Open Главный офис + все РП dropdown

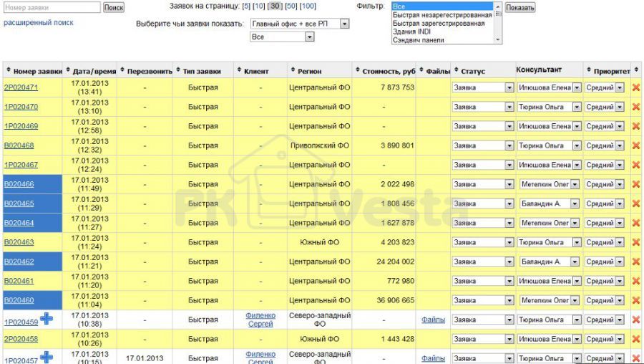(344, 24)
